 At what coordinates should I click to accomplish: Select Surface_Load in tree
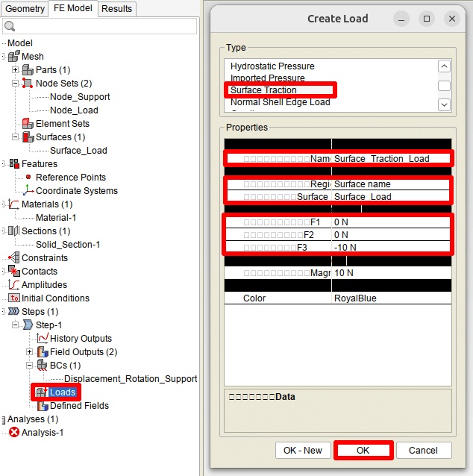coord(78,150)
